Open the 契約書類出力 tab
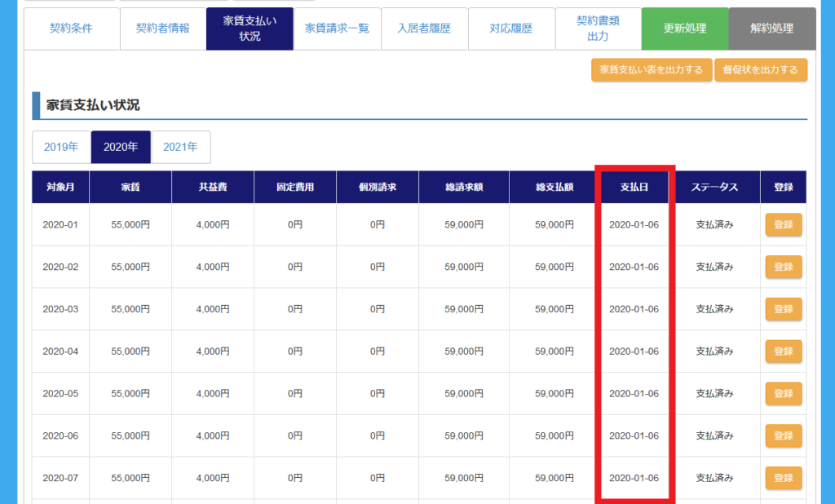This screenshot has width=835, height=504. pos(598,29)
